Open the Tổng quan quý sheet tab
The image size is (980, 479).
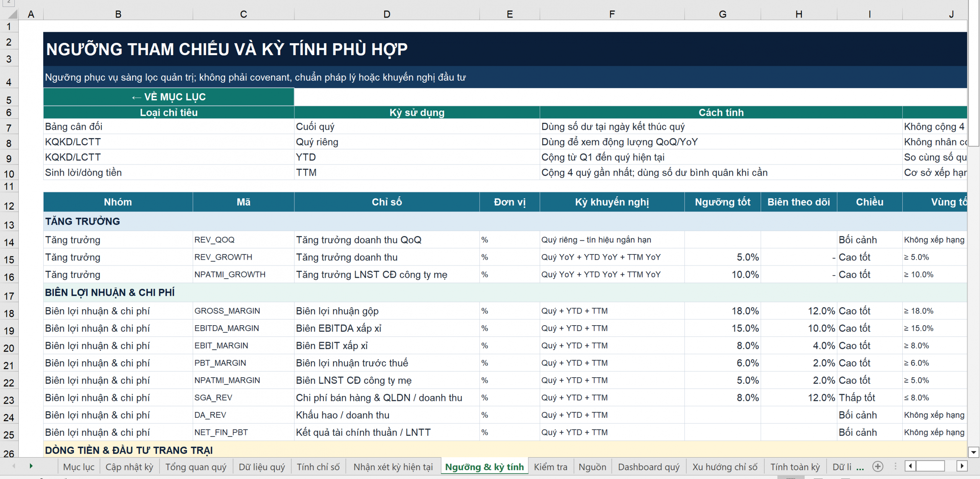coord(196,467)
